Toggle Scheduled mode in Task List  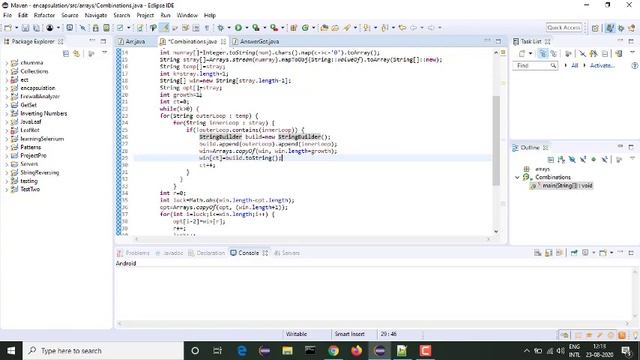click(x=553, y=53)
